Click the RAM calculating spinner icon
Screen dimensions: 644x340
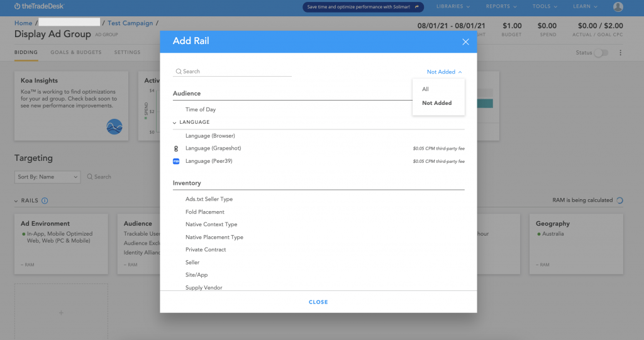tap(619, 200)
